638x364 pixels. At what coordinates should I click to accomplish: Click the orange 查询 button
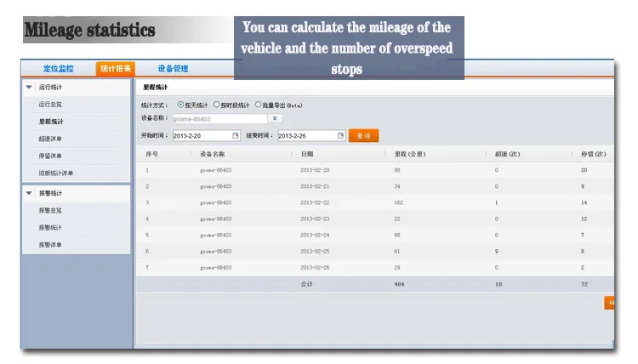click(364, 136)
